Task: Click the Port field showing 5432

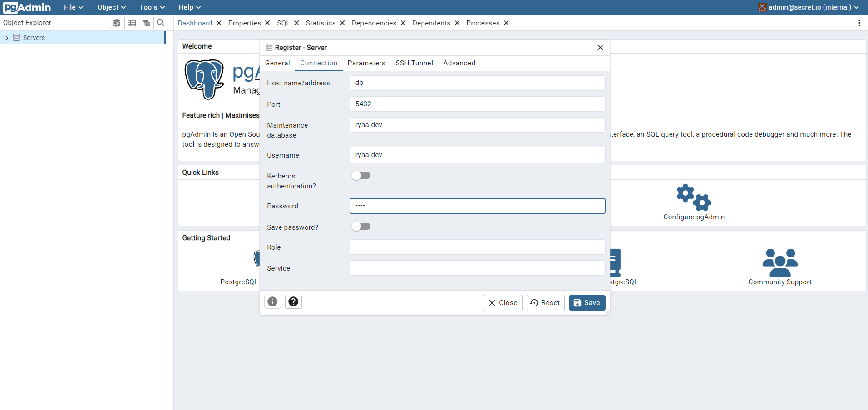Action: 477,104
